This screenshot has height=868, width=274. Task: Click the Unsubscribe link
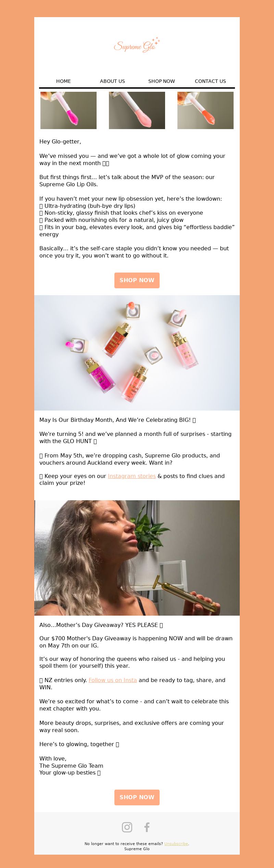176,844
